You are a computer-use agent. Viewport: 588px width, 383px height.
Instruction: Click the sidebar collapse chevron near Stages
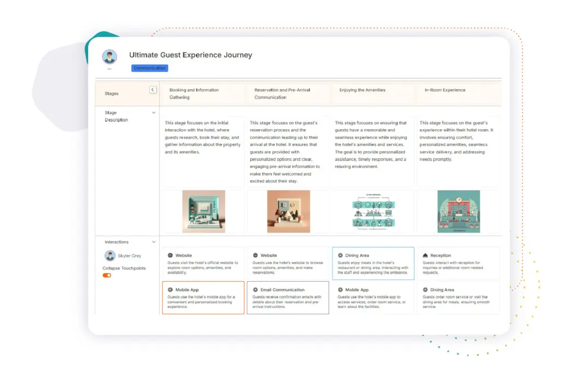(x=153, y=89)
